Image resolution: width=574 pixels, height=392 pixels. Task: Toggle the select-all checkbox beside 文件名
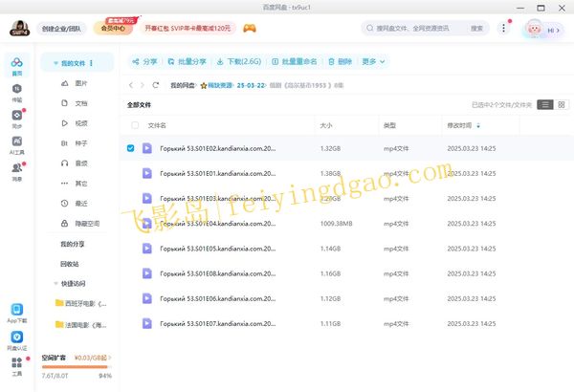pyautogui.click(x=135, y=125)
